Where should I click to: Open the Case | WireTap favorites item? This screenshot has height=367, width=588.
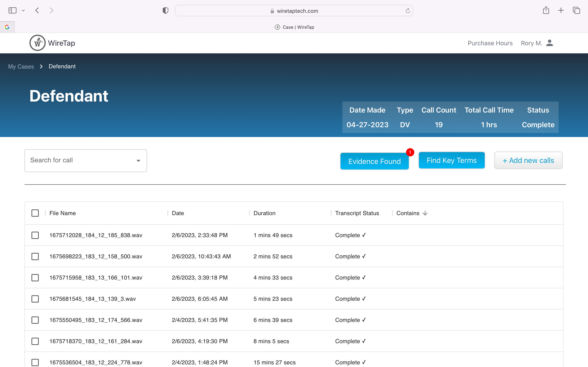coord(294,27)
